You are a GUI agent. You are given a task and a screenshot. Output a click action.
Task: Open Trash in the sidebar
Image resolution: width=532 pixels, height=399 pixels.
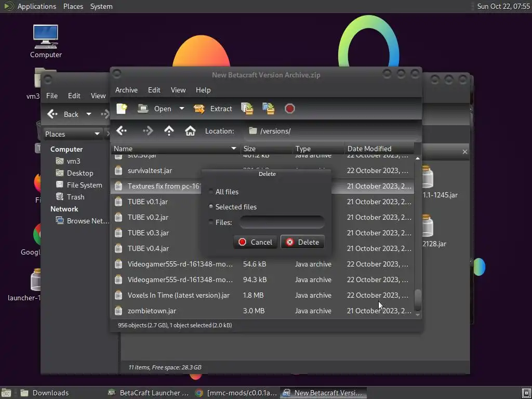pyautogui.click(x=75, y=197)
